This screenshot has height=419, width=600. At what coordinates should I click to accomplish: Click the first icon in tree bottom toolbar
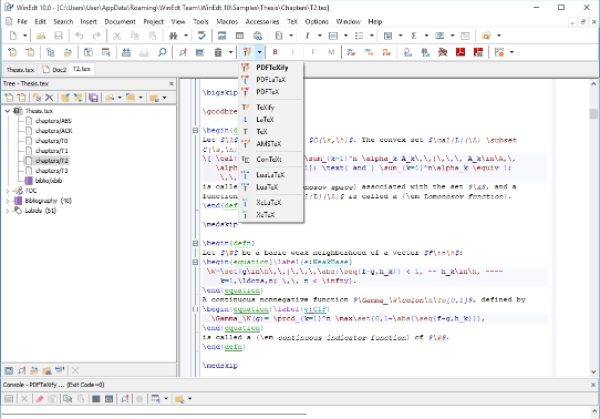[9, 370]
